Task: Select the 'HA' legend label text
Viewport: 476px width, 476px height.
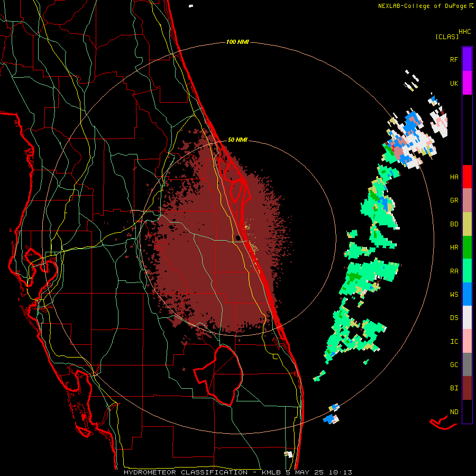Action: pos(454,177)
